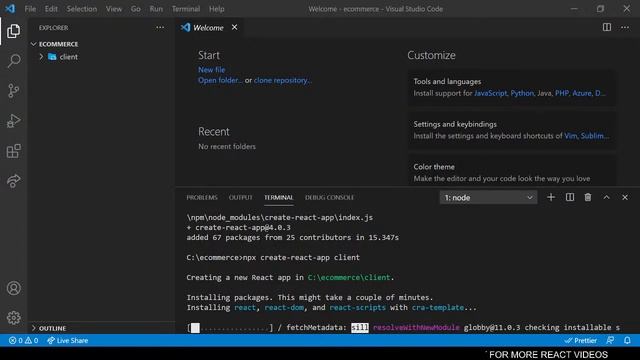Image resolution: width=640 pixels, height=360 pixels.
Task: Click the Open folder link
Action: point(220,80)
